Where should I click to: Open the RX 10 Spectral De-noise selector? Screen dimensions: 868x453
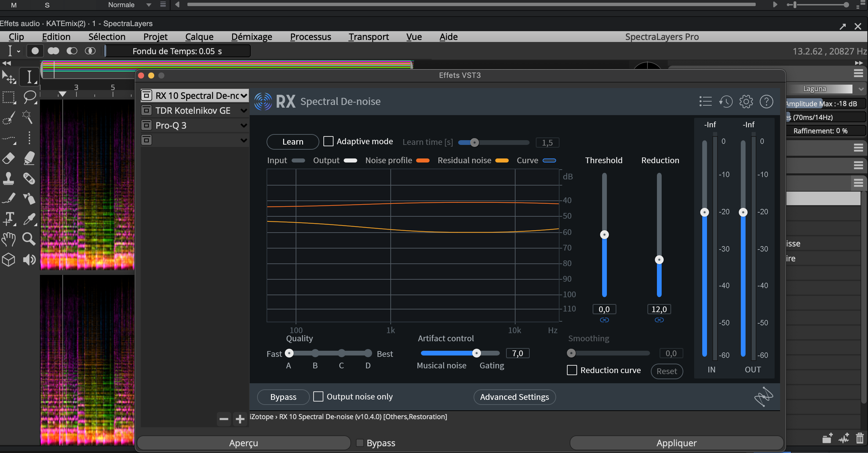243,95
